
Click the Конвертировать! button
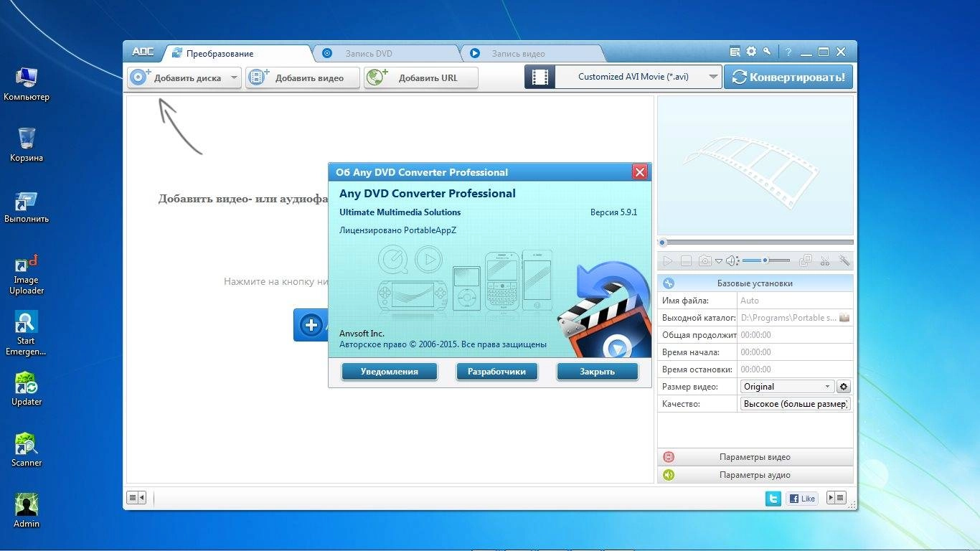tap(788, 77)
